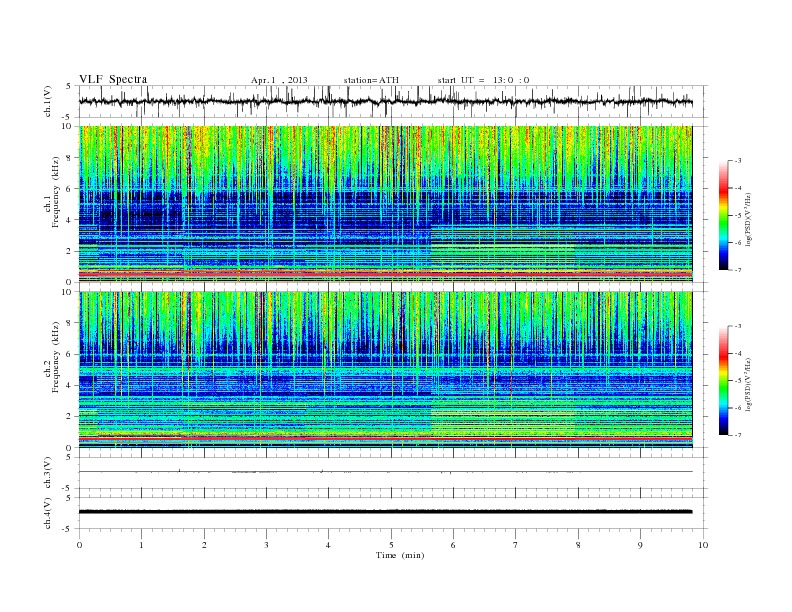
Task: Click inside the ch.2 spectrogram panel
Action: [385, 369]
